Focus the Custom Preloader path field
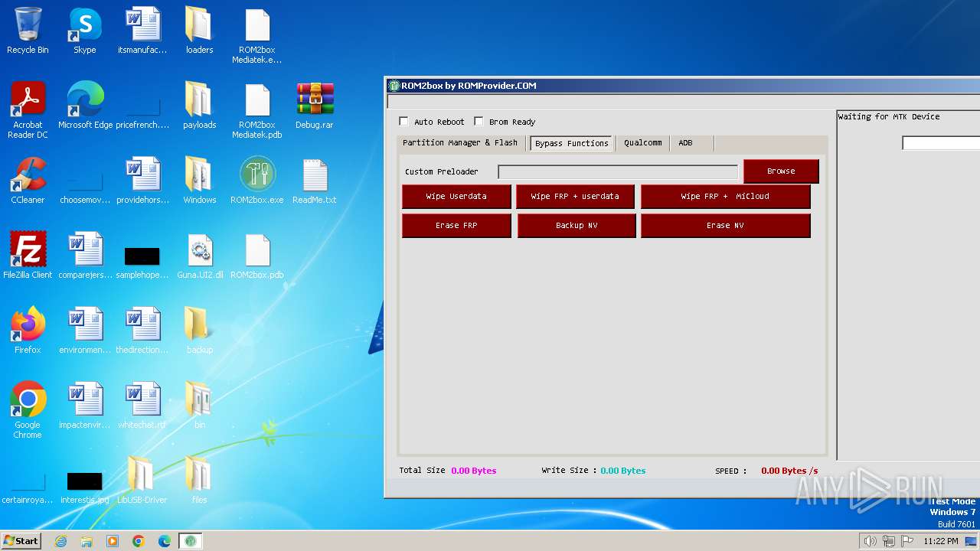The image size is (980, 551). [618, 171]
